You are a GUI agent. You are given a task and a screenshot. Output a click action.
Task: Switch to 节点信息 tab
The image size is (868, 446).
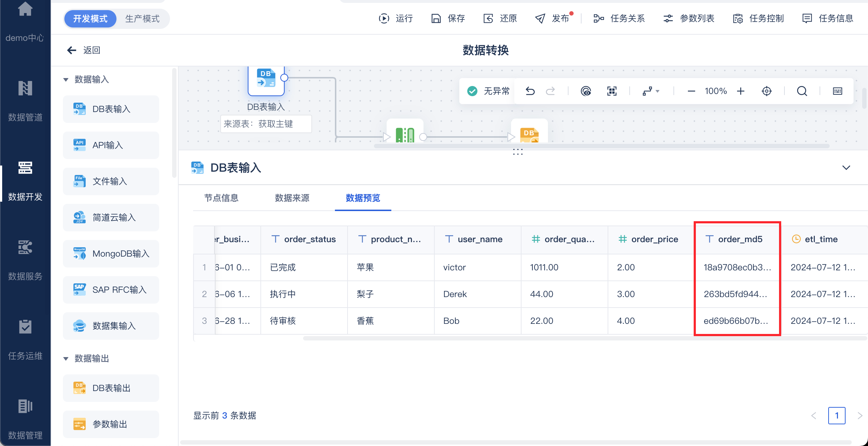point(221,198)
